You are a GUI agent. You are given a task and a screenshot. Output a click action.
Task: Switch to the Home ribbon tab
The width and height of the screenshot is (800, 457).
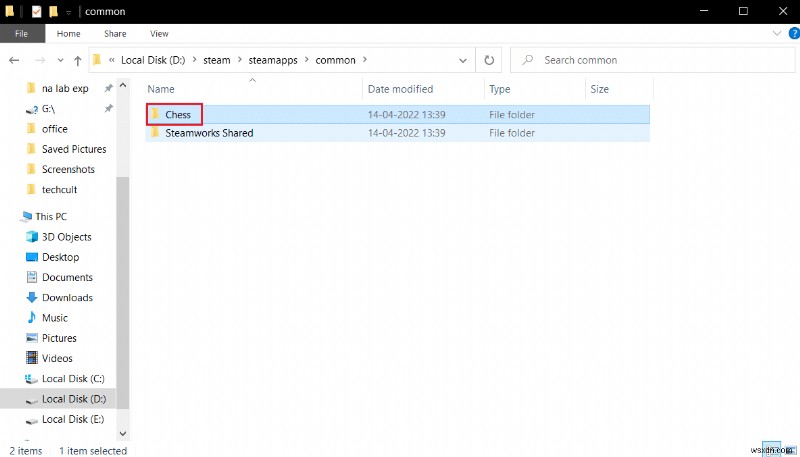pos(68,34)
